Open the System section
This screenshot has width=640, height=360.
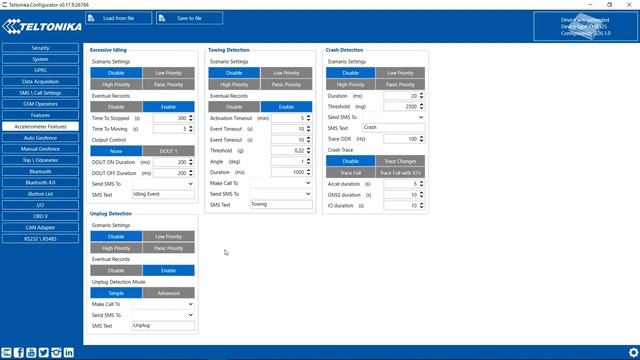click(x=40, y=59)
